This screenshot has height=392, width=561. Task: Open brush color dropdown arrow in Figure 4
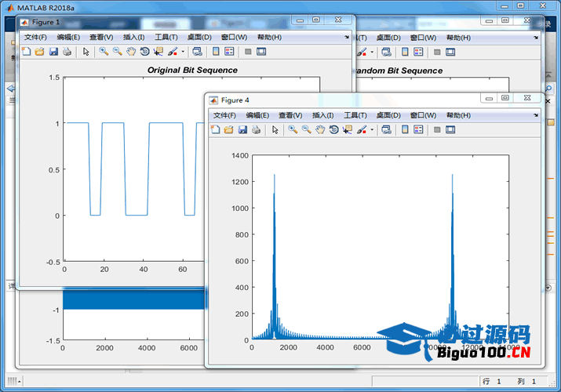point(372,129)
